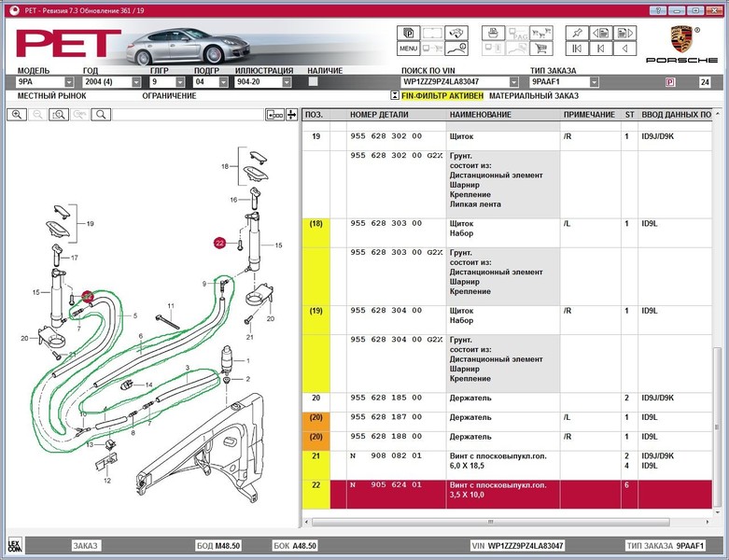Click the FIN-ФИЛЬТР АКТИВЕН label
The width and height of the screenshot is (729, 560).
(442, 96)
